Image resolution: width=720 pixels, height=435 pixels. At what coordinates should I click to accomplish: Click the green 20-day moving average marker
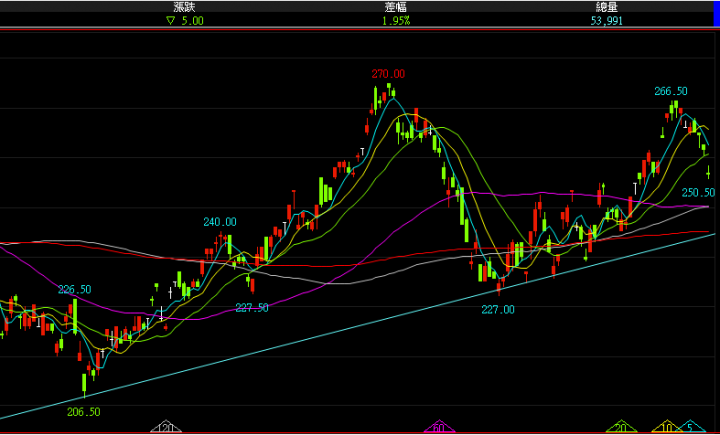621,428
